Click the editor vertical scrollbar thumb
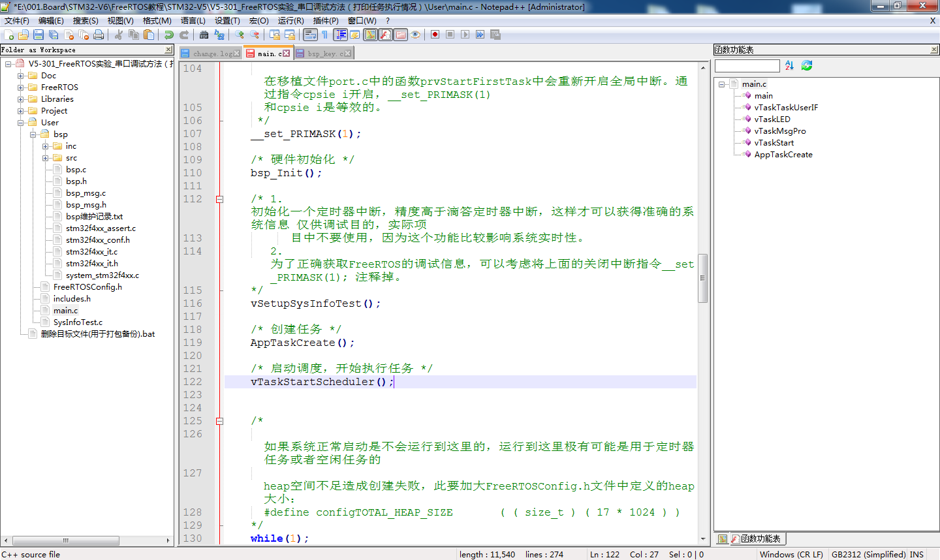 pyautogui.click(x=703, y=278)
